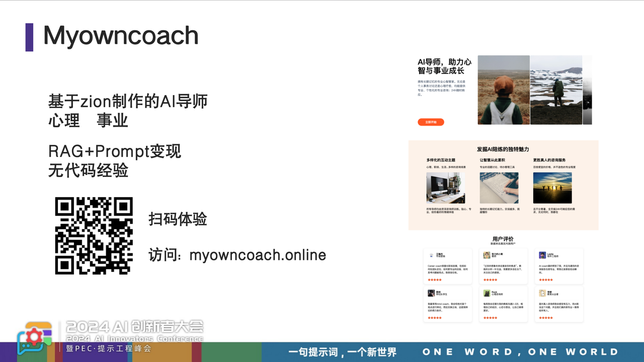
Task: Click the 发掘AI陪练的独特魅力 heading
Action: pyautogui.click(x=503, y=149)
